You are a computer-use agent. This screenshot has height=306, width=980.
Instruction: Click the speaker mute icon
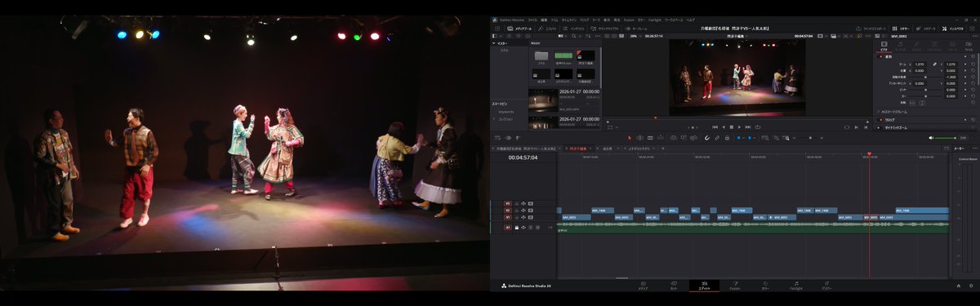coord(931,138)
